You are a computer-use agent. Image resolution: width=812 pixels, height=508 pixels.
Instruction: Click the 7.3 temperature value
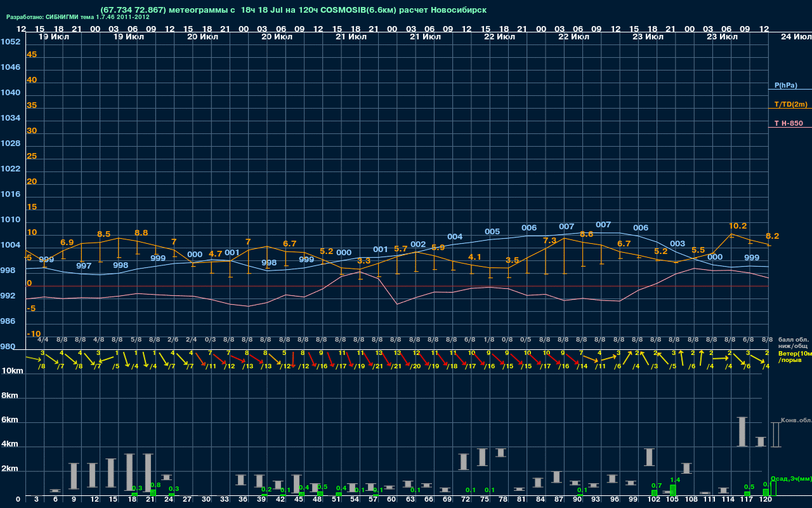coord(550,241)
